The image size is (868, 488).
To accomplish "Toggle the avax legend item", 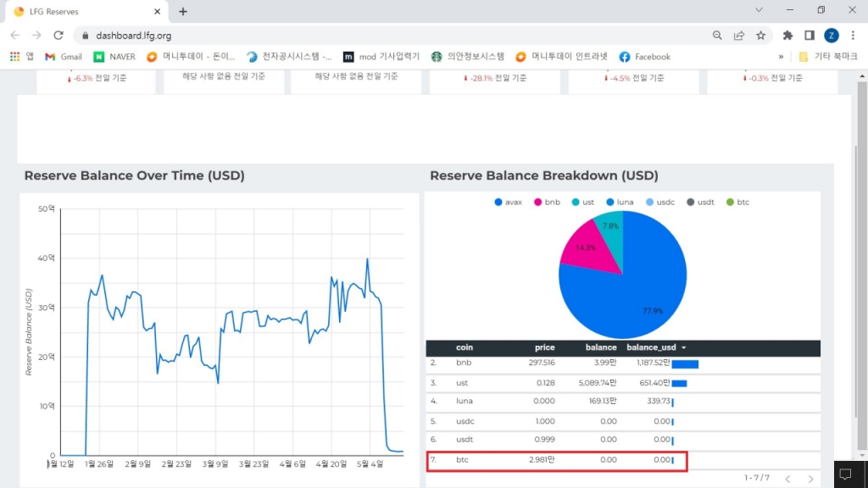I will click(507, 202).
